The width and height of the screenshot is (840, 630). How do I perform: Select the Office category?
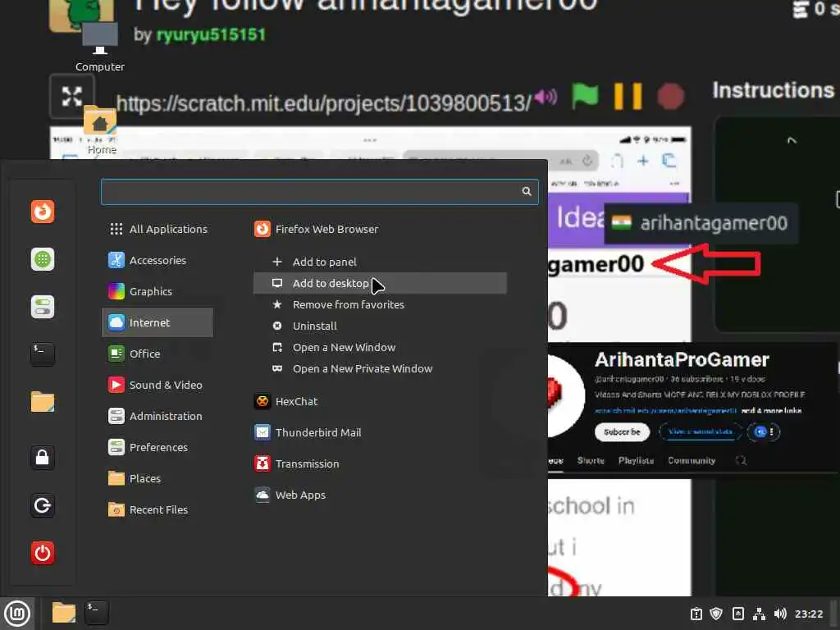tap(158, 354)
